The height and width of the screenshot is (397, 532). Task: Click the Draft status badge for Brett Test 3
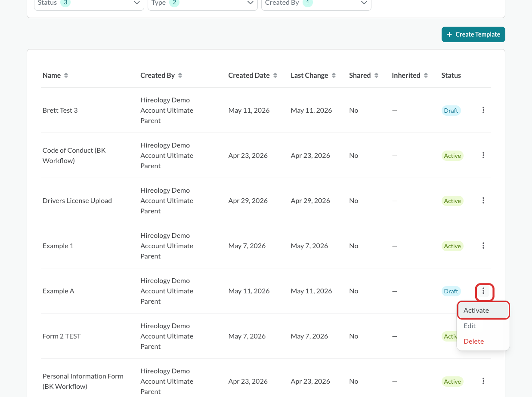click(x=451, y=111)
